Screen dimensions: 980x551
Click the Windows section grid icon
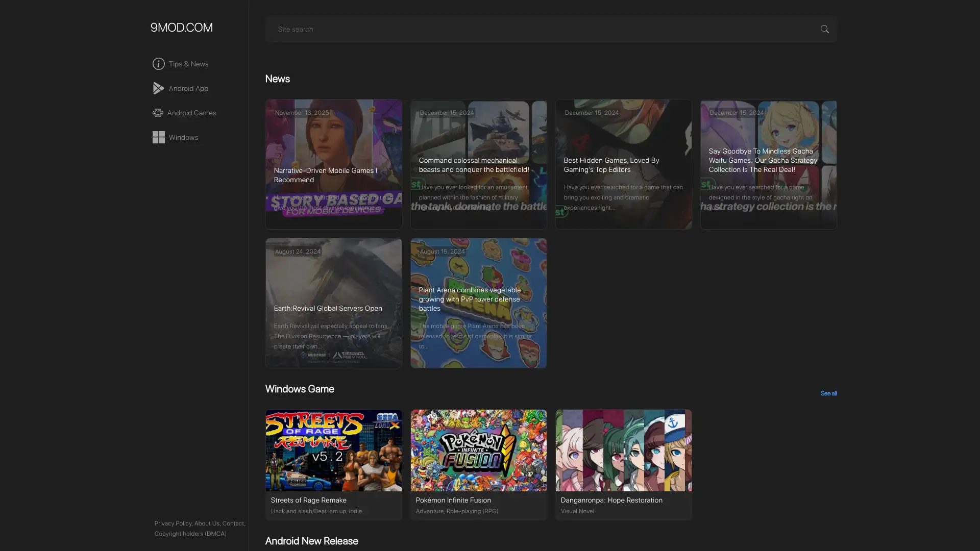click(158, 137)
